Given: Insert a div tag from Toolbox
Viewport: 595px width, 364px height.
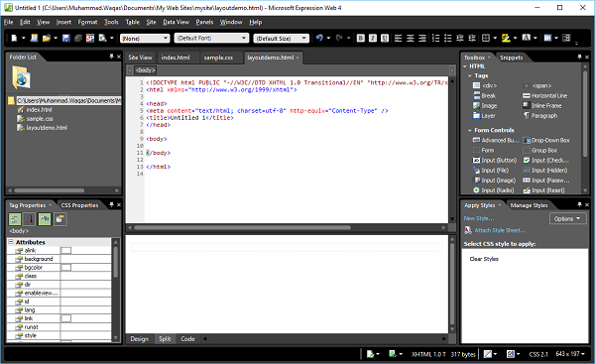Looking at the screenshot, I should [x=485, y=85].
